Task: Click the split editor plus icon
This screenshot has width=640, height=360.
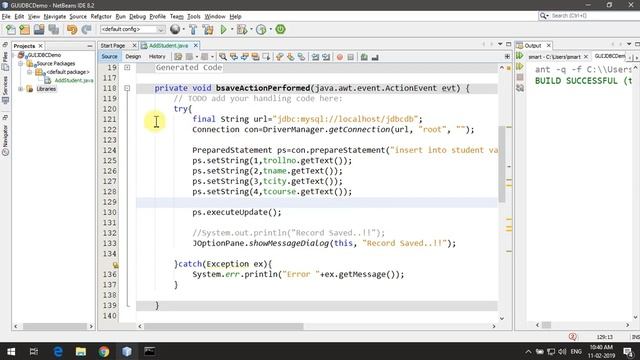Action: pyautogui.click(x=507, y=57)
